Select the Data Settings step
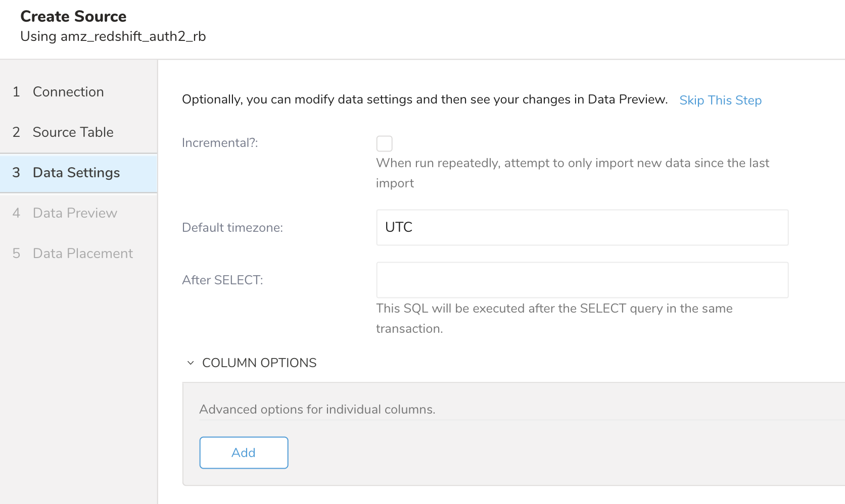The height and width of the screenshot is (504, 845). [x=76, y=173]
